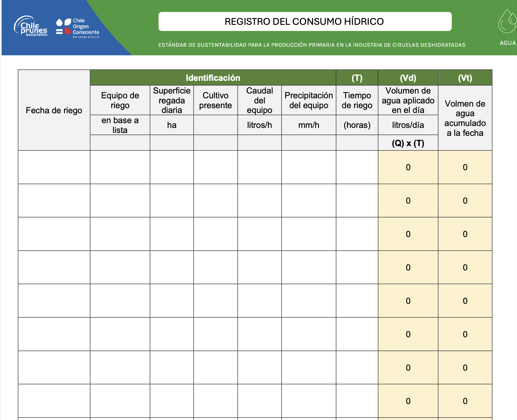517x420 pixels.
Task: Click first data row Superficie regada cell
Action: pos(172,167)
